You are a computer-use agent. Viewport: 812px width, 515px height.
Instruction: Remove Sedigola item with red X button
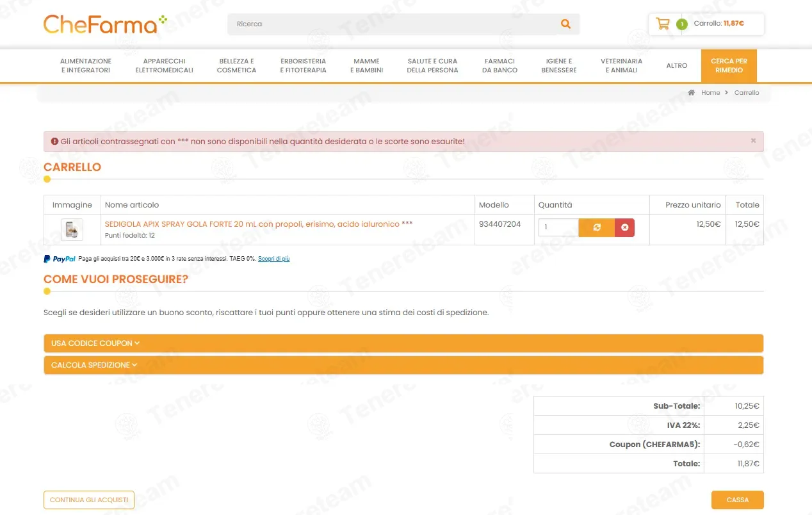[x=625, y=227]
